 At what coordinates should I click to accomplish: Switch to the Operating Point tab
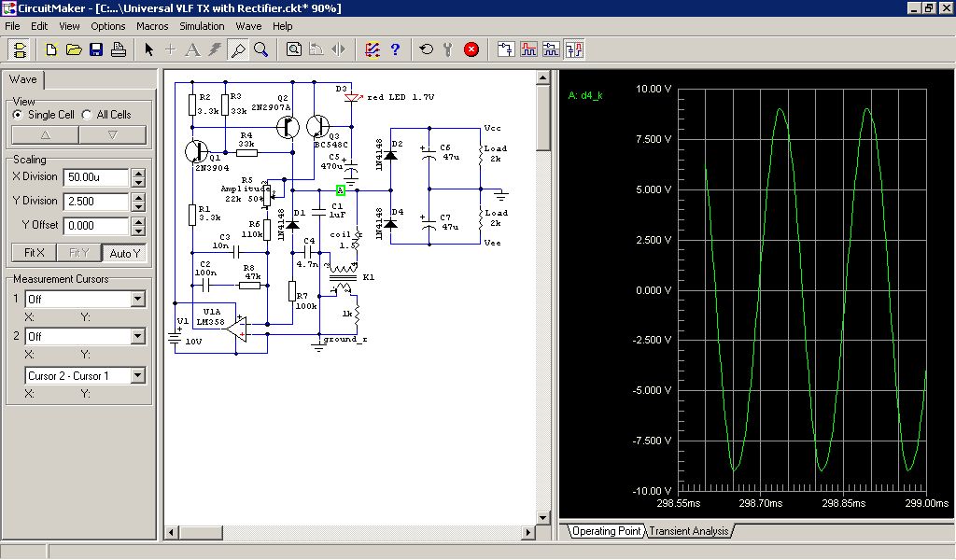coord(606,531)
